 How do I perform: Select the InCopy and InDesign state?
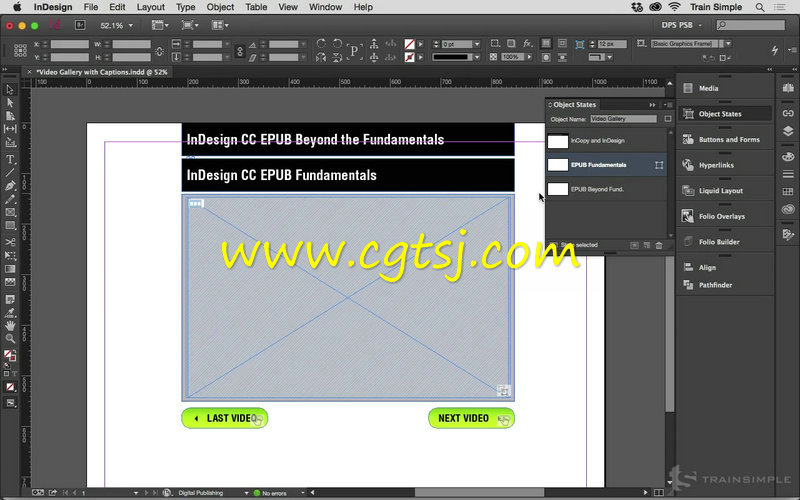[606, 141]
